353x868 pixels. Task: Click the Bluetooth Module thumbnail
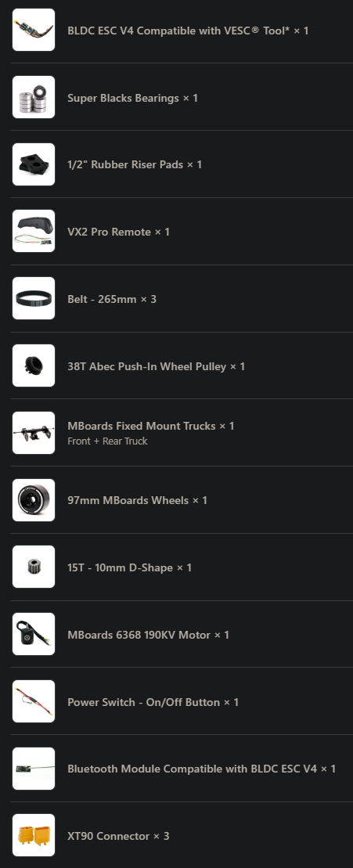click(34, 769)
